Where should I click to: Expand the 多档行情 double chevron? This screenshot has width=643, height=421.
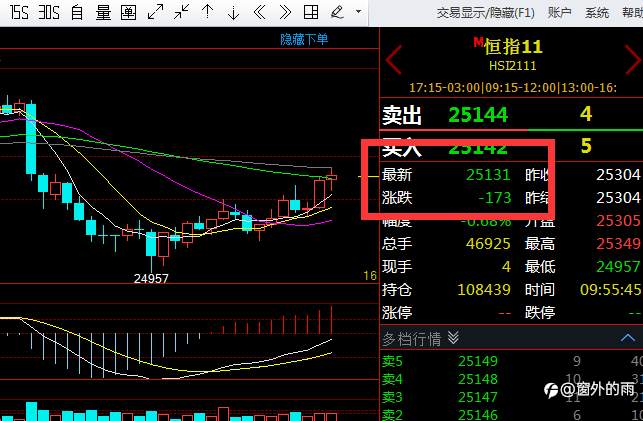pos(453,338)
